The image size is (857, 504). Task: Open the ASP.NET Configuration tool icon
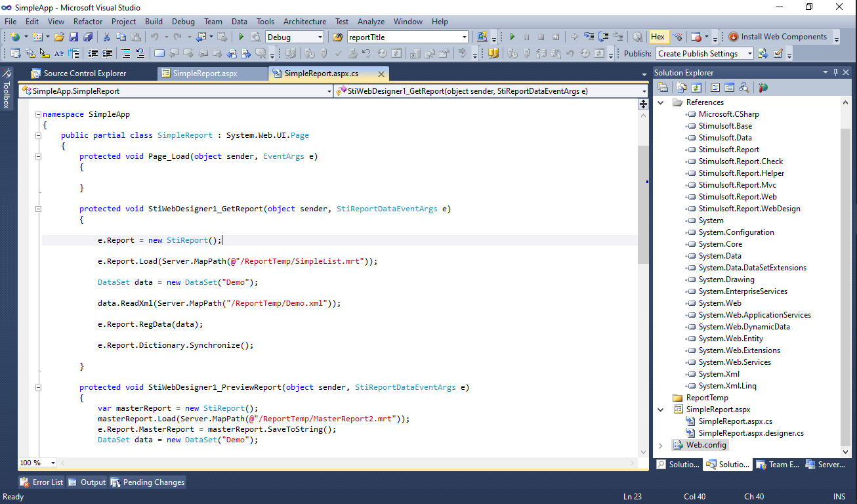(x=763, y=87)
